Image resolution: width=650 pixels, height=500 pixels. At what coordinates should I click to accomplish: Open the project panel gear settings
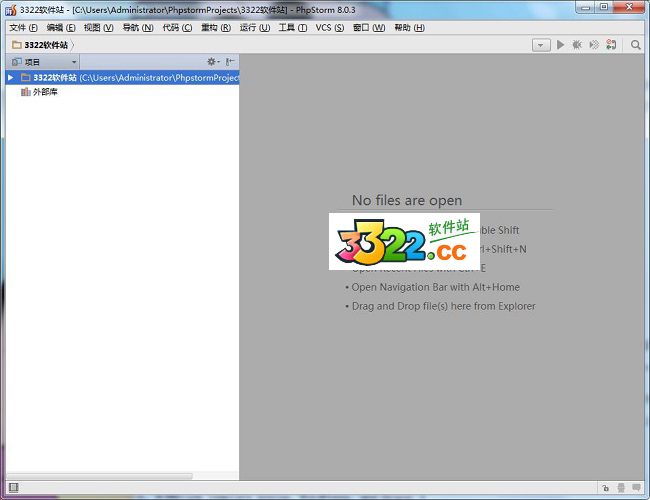[x=212, y=62]
